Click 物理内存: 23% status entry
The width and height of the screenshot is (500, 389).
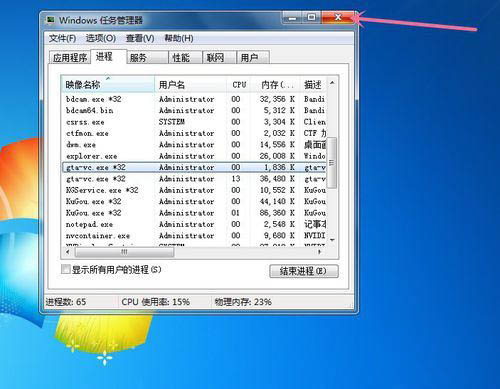tap(243, 302)
